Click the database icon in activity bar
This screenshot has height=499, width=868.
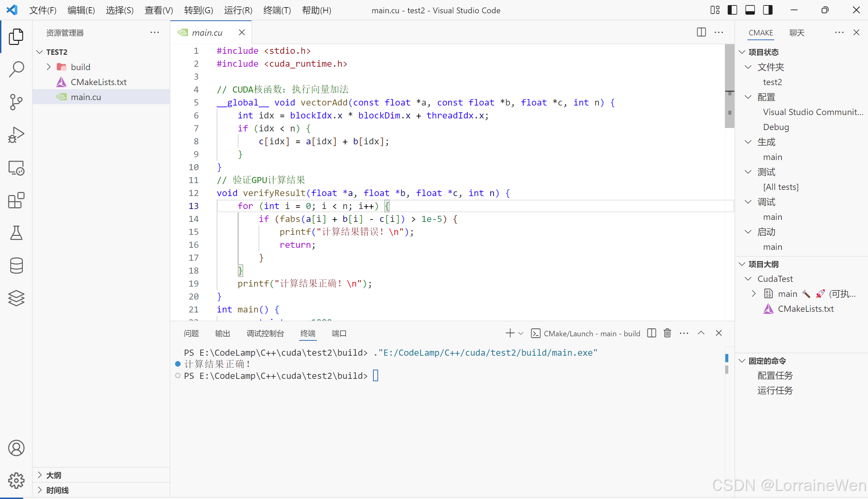(x=16, y=265)
